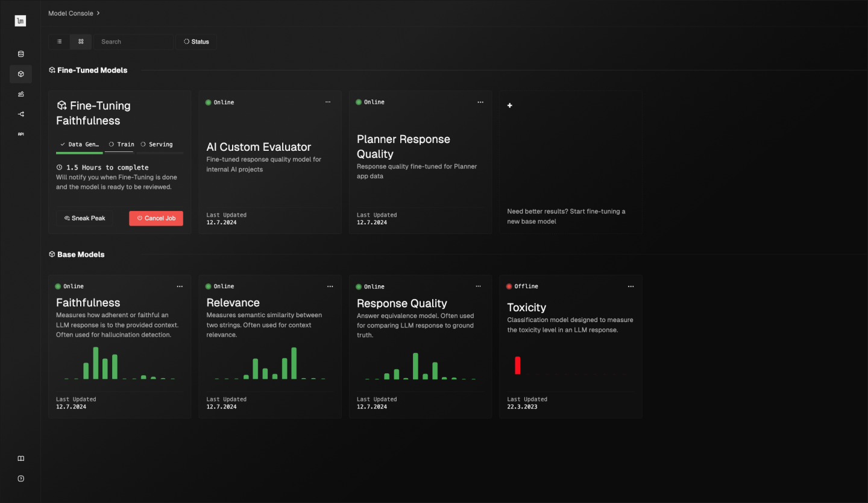Viewport: 868px width, 503px height.
Task: Click the Base Models section heading
Action: (81, 255)
